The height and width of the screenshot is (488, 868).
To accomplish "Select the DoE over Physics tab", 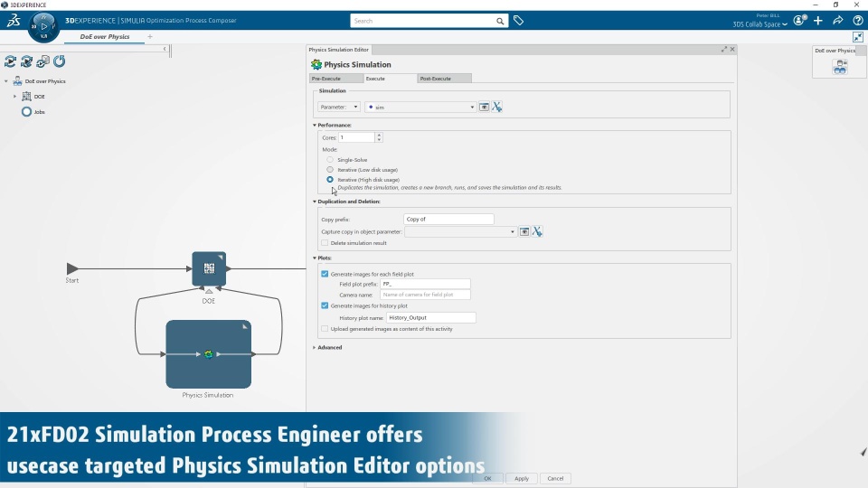I will point(105,36).
